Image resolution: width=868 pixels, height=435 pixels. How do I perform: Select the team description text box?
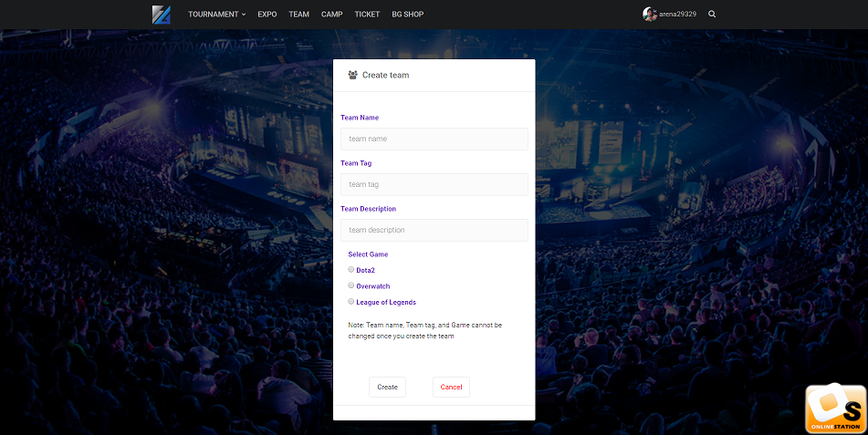[x=434, y=230]
